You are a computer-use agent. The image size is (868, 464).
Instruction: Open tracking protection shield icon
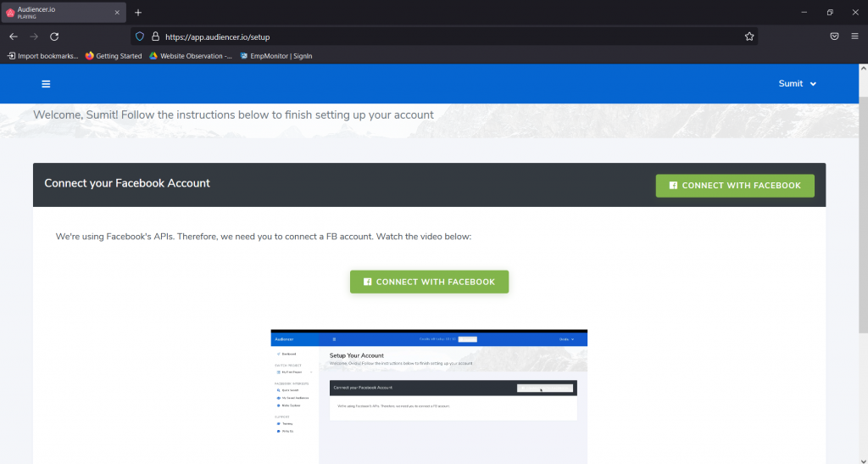140,36
